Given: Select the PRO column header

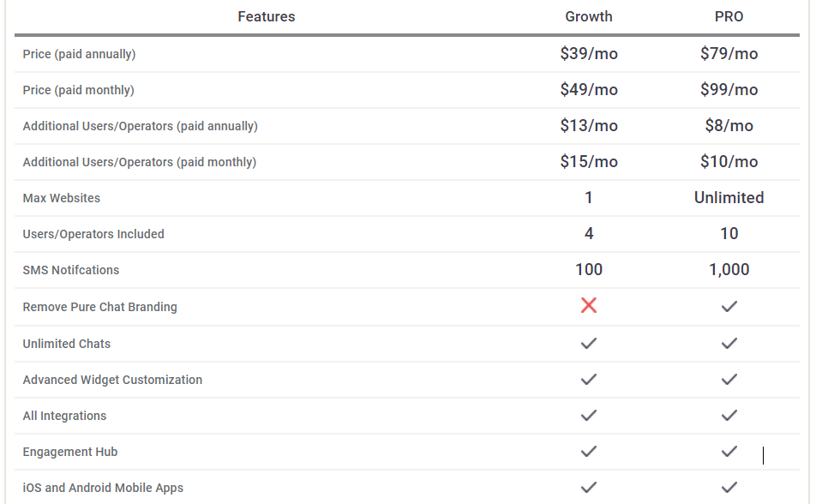Looking at the screenshot, I should coord(729,16).
